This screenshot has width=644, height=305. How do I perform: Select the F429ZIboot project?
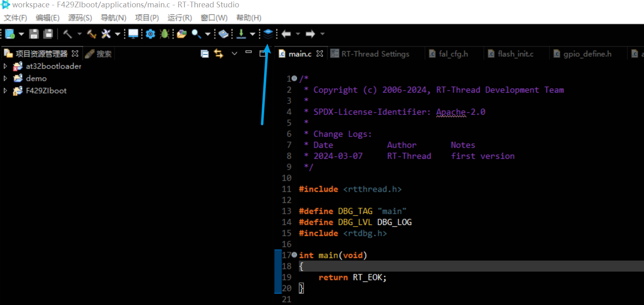[x=46, y=91]
